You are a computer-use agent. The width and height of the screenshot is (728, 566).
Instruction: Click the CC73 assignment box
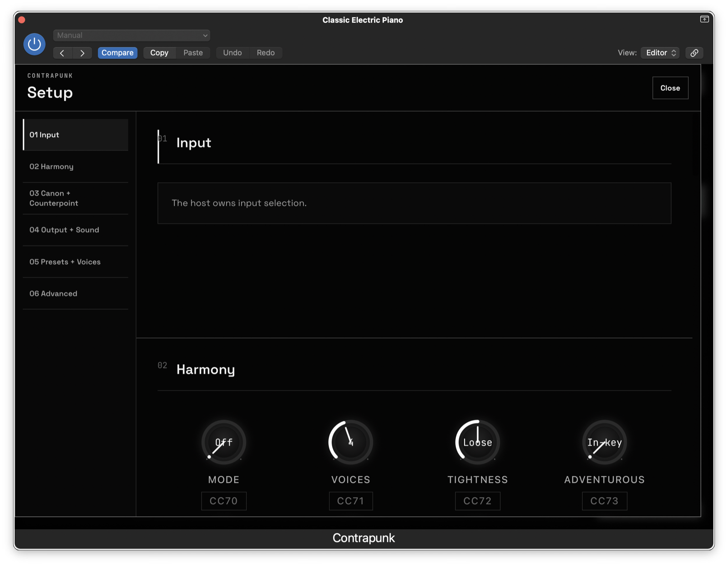point(605,501)
